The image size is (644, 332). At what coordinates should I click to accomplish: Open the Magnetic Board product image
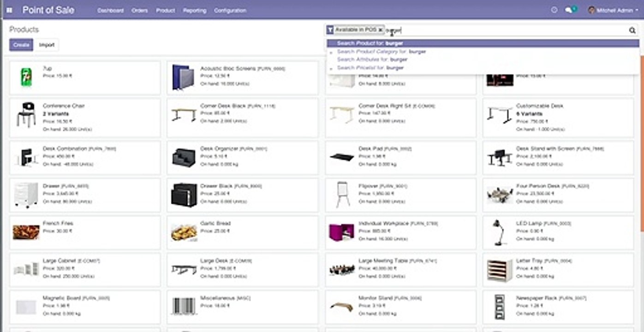[26, 307]
